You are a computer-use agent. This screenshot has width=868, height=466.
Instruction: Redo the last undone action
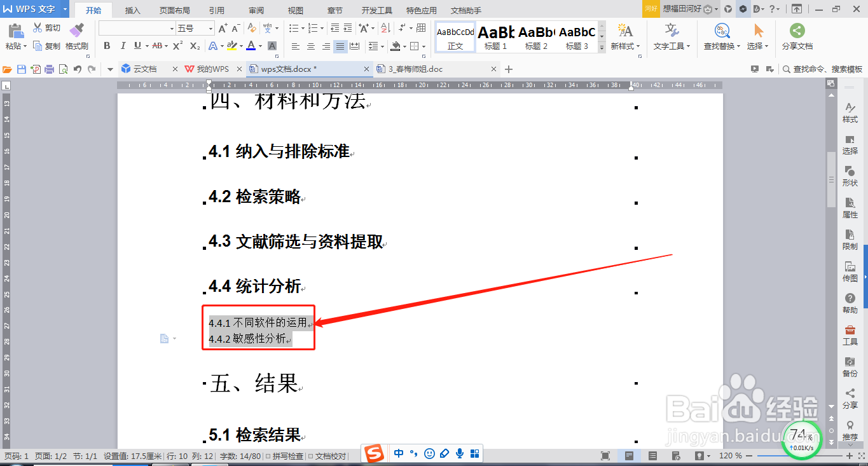click(92, 69)
